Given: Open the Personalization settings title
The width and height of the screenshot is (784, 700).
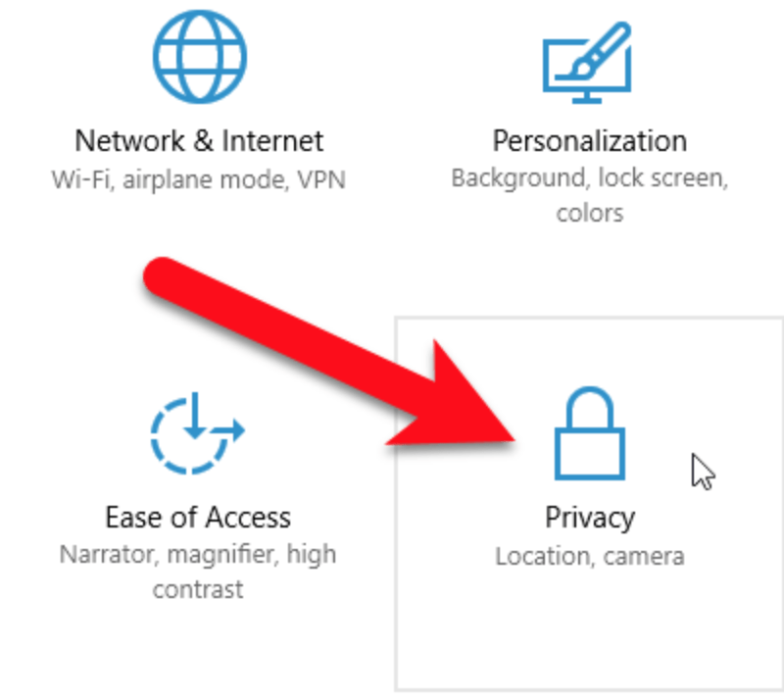Looking at the screenshot, I should (x=590, y=140).
